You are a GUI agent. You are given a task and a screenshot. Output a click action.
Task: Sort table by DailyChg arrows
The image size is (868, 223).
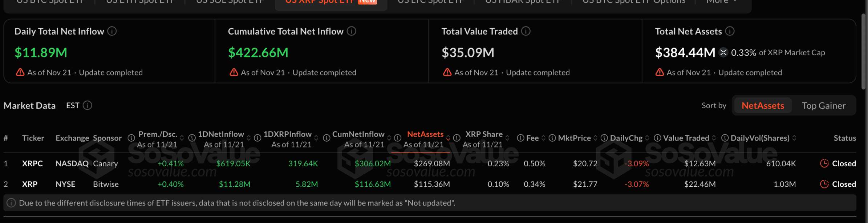coord(647,138)
